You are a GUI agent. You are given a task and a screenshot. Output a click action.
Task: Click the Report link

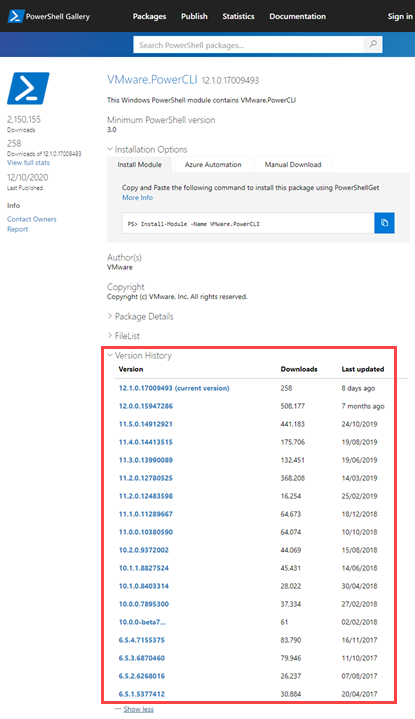tap(17, 229)
